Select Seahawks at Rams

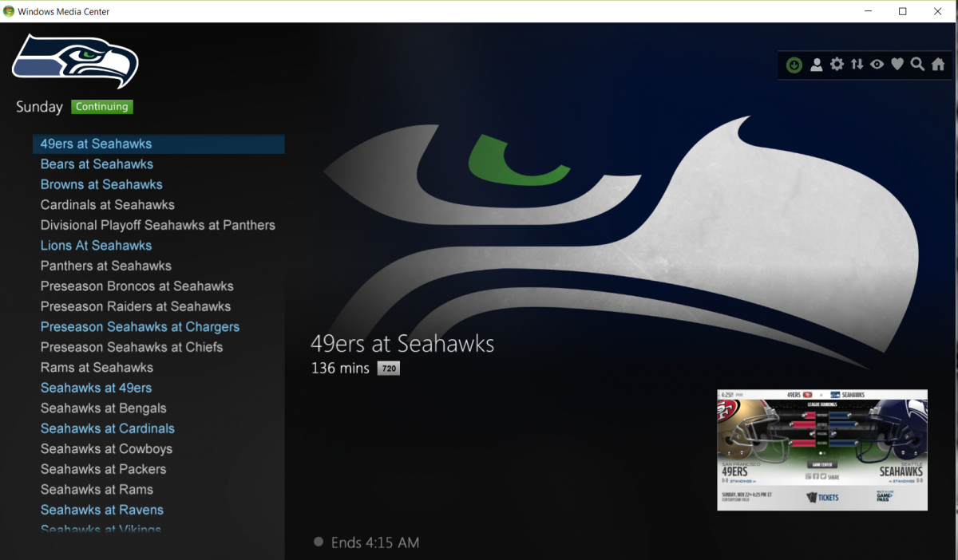(x=97, y=490)
